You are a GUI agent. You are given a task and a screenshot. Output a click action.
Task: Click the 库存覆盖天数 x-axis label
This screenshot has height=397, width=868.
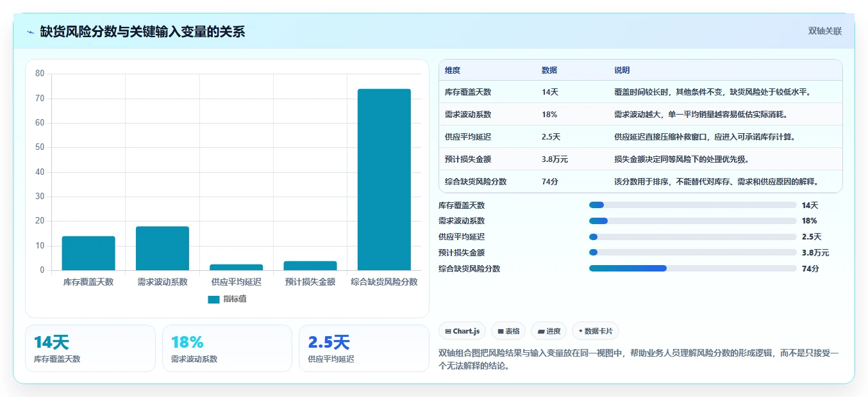[x=88, y=281]
